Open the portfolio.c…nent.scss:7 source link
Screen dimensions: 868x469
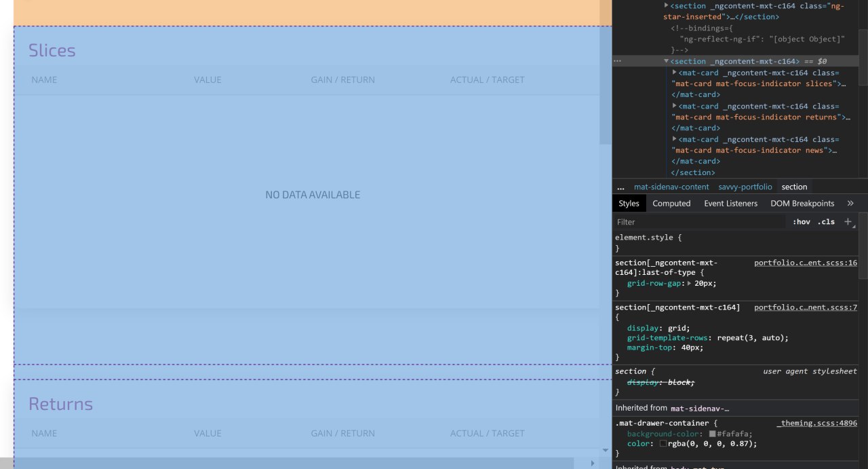(x=806, y=307)
